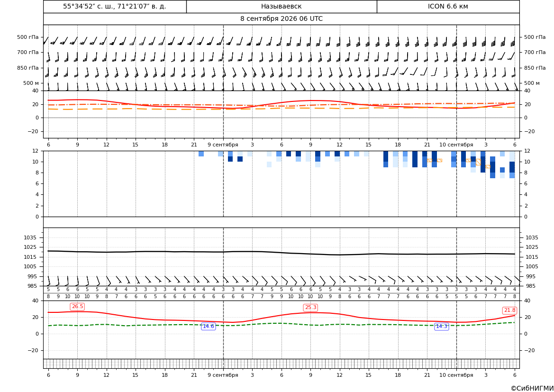554x392 pixels.
Task: Click the red 21.8 temperature label
Action: pyautogui.click(x=509, y=310)
